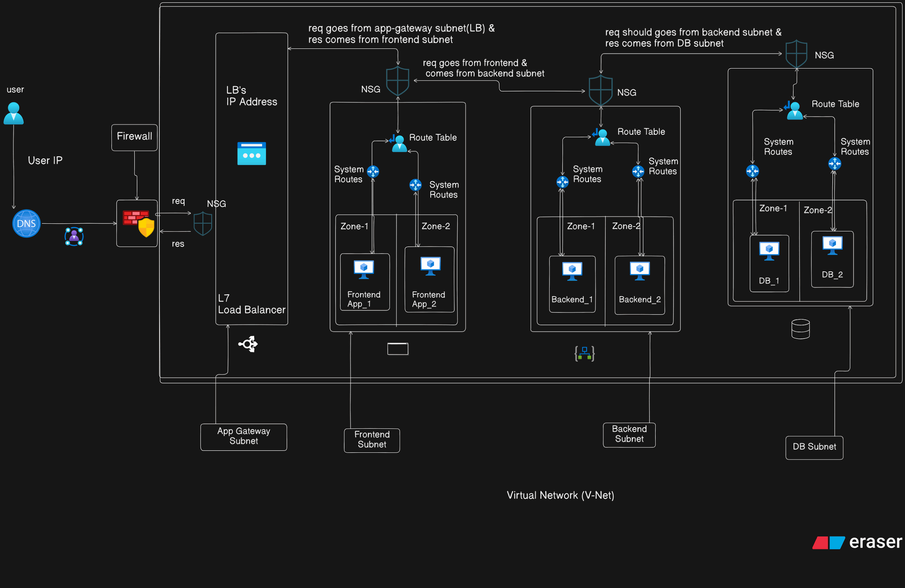This screenshot has height=588, width=905.
Task: Select the 'Backend_1' label
Action: [x=572, y=300]
